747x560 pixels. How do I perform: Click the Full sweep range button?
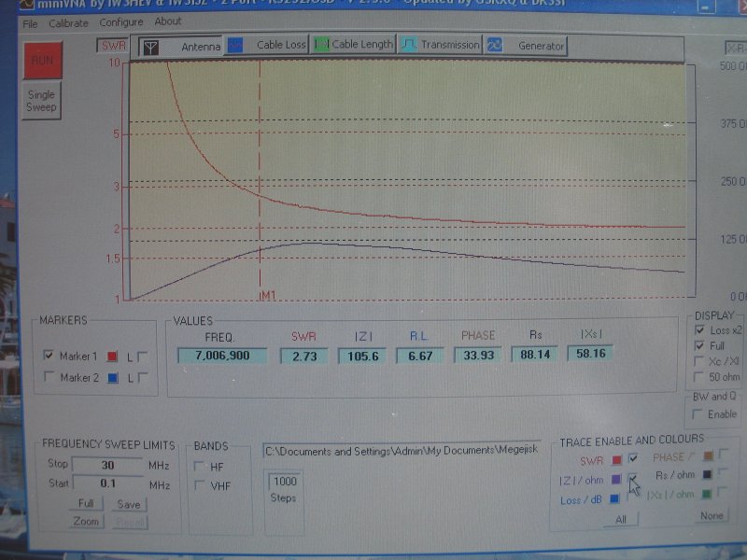point(86,503)
